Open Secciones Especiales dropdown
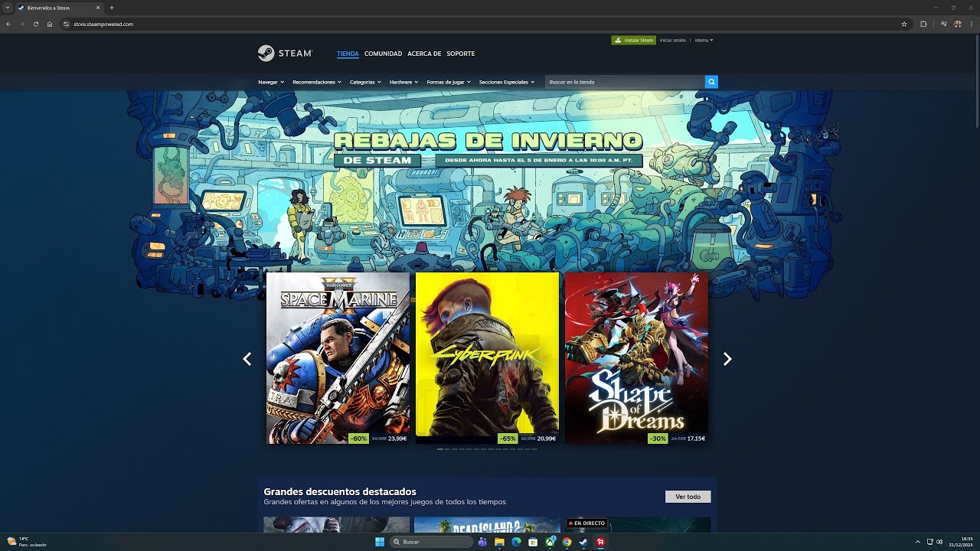The image size is (980, 551). click(x=507, y=82)
